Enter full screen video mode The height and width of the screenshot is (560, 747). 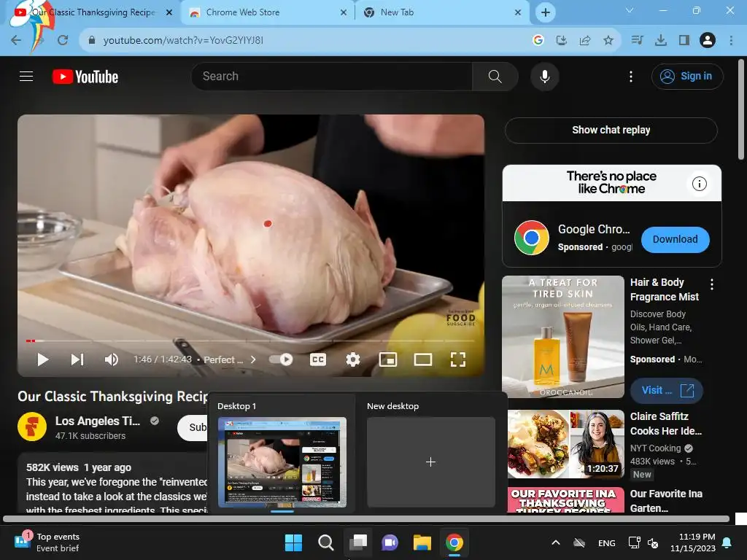pyautogui.click(x=458, y=359)
